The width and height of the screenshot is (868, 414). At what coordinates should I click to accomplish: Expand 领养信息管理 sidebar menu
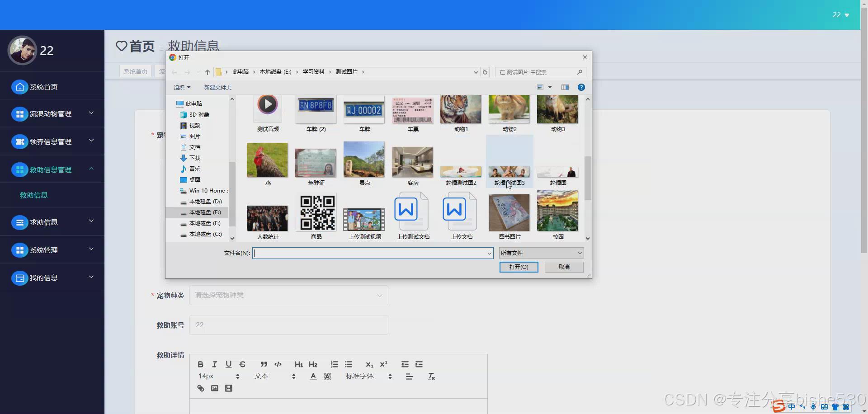coord(52,141)
